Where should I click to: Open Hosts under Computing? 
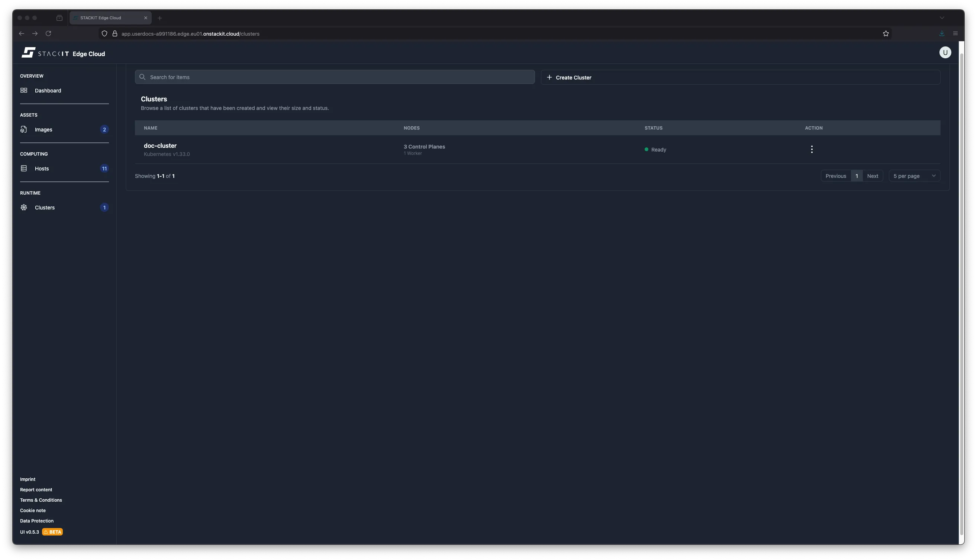tap(42, 169)
